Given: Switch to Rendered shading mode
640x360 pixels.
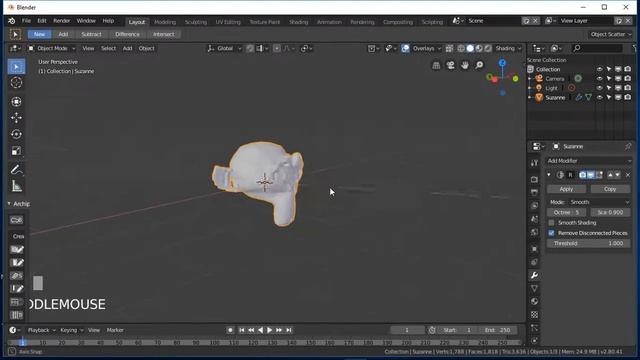Looking at the screenshot, I should 488,49.
